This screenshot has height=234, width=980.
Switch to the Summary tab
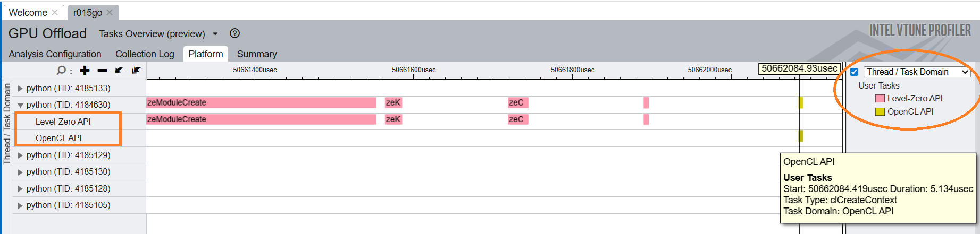(257, 54)
